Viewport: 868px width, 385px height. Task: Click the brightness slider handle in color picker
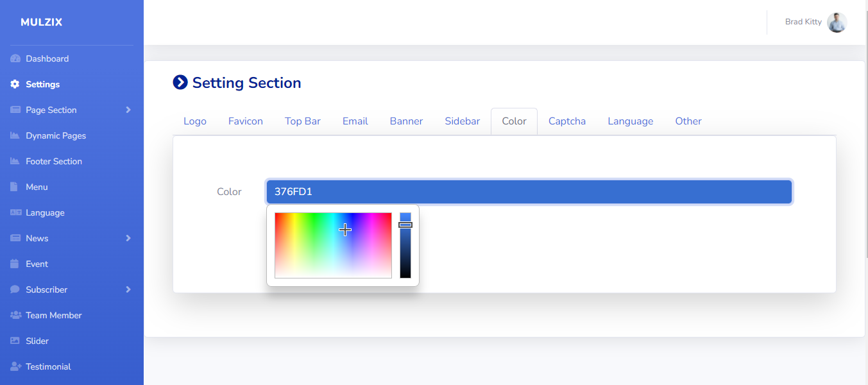[x=405, y=225]
